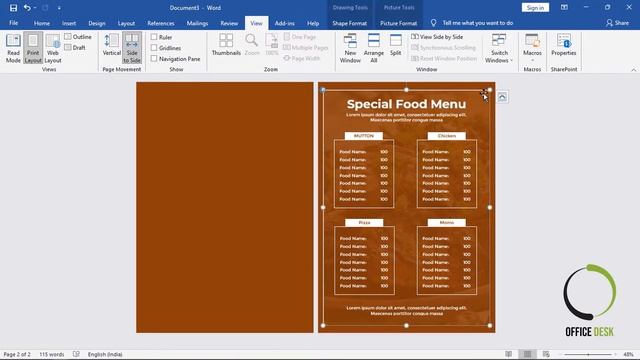Select One Page zoom

point(300,37)
